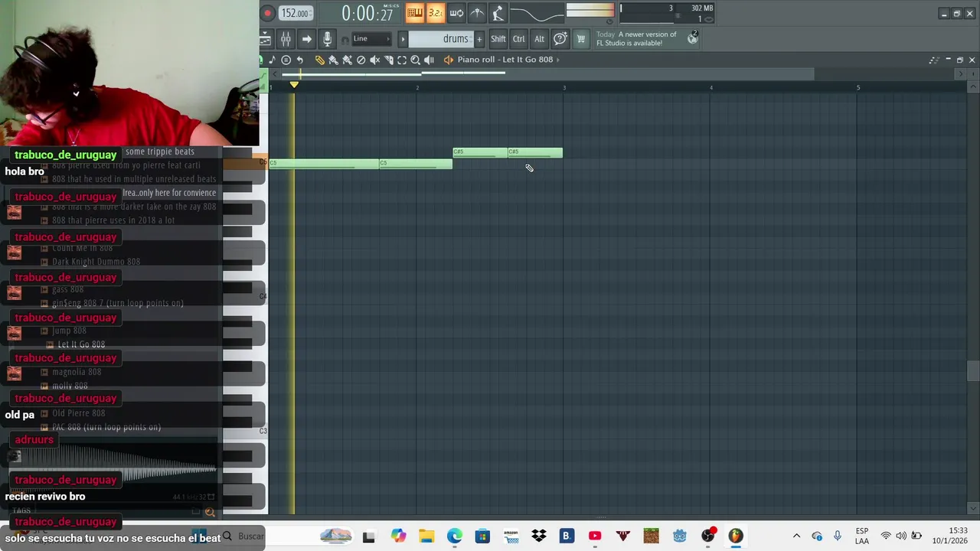Select the Slice tool
Viewport: 980px width, 551px height.
point(389,60)
